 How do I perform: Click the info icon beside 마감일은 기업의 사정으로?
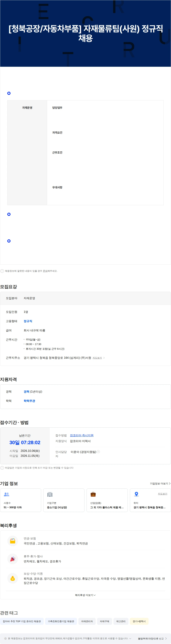pos(2,468)
